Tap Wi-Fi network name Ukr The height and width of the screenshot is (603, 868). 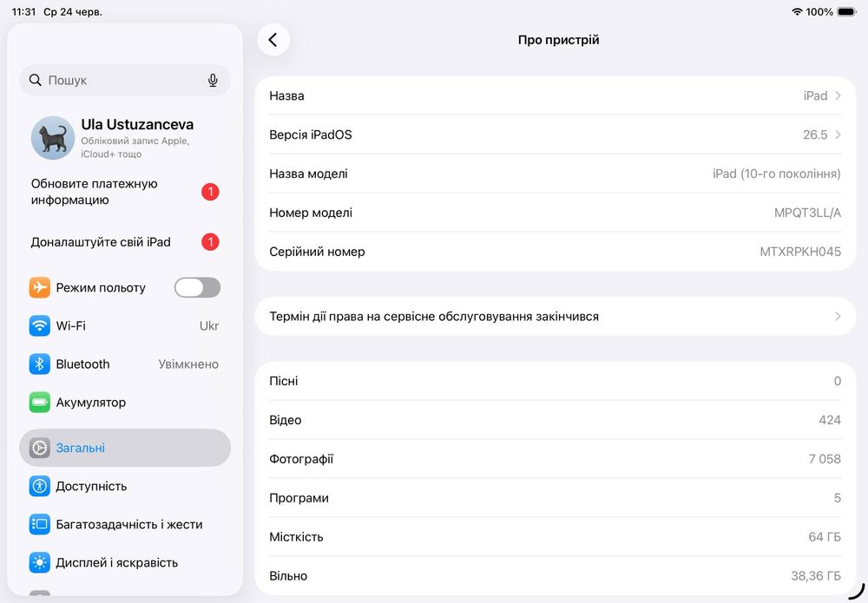[x=209, y=326]
